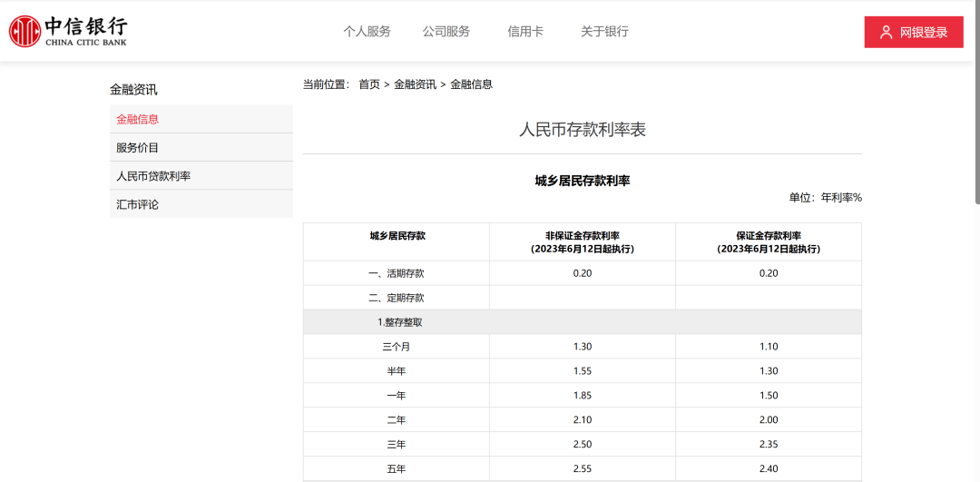Click the 1.整存整取 section row
This screenshot has width=980, height=482.
(583, 322)
